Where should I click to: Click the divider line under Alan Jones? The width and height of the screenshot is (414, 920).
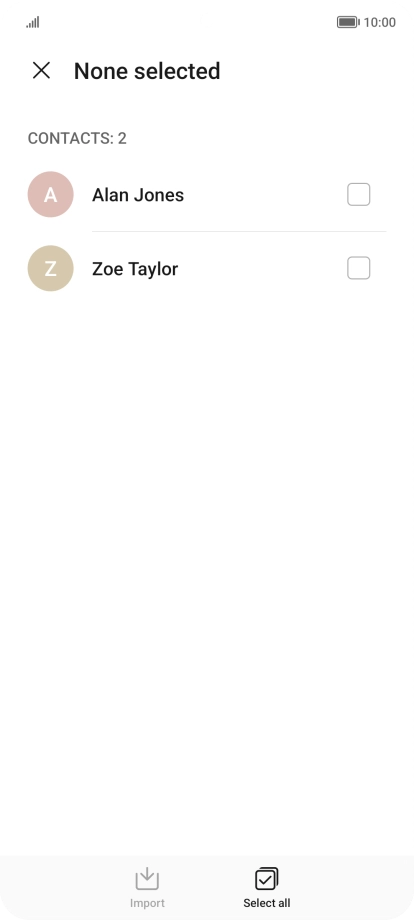[x=239, y=231]
